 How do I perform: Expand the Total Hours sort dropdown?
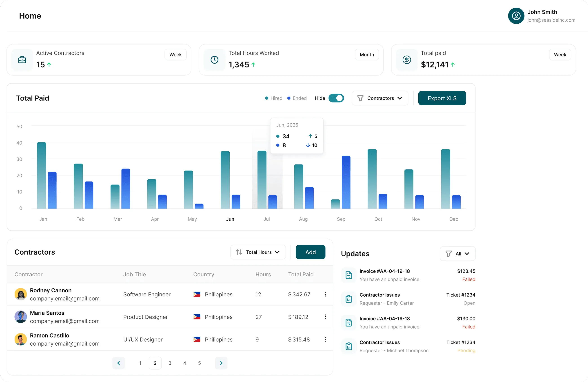(x=258, y=252)
